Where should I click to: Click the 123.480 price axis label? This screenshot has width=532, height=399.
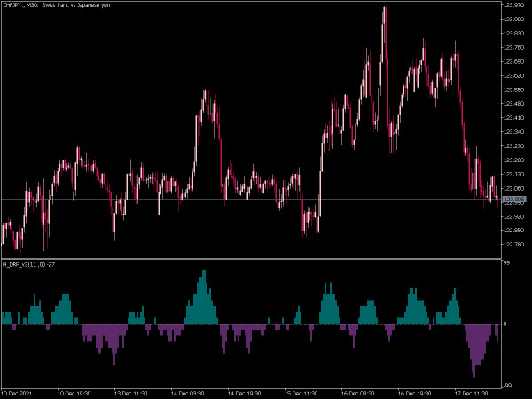pos(512,102)
